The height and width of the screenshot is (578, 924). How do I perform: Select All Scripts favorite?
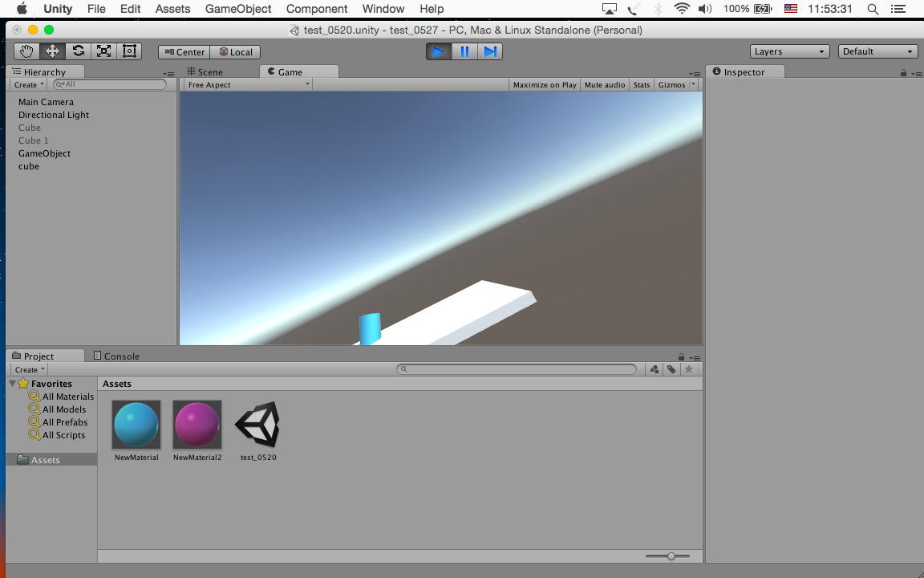[x=57, y=435]
